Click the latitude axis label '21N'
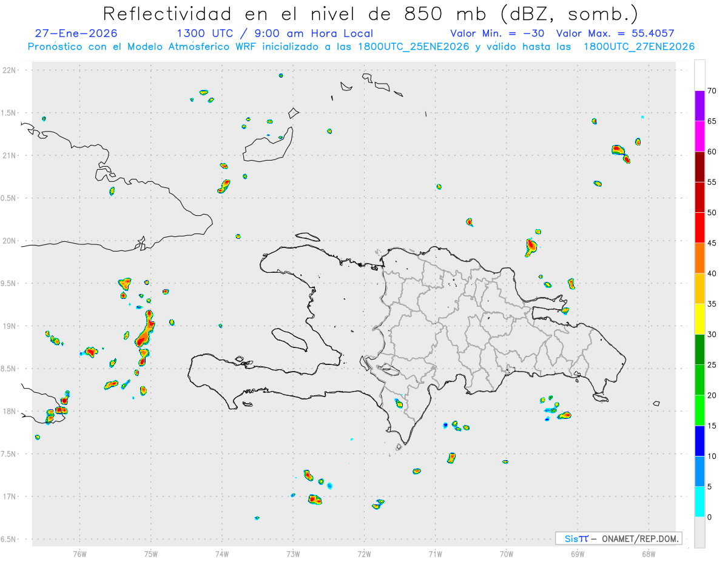The width and height of the screenshot is (728, 562). tap(10, 155)
